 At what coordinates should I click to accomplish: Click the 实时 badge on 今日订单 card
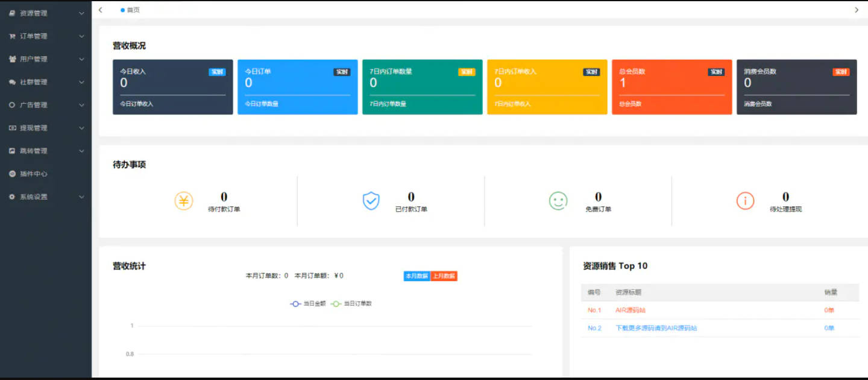pos(342,72)
